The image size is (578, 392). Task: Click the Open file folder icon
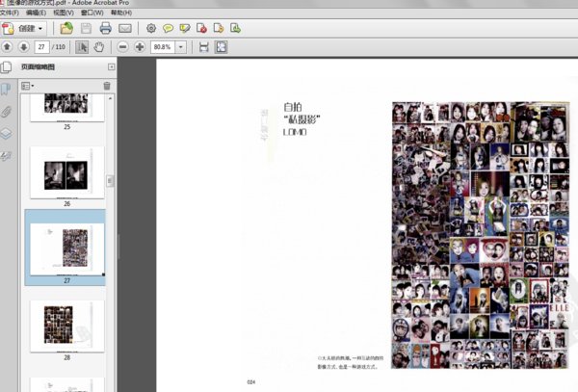(66, 28)
